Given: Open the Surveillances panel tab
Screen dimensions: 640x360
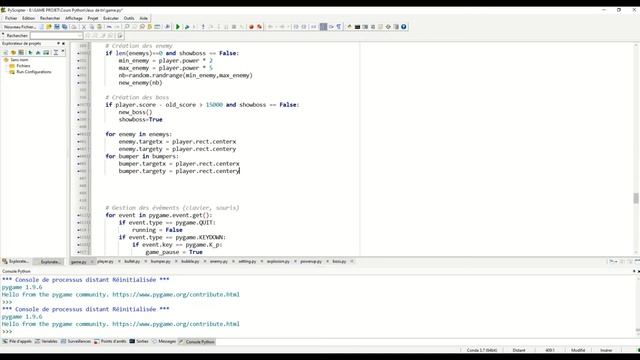Looking at the screenshot, I should click(x=76, y=341).
